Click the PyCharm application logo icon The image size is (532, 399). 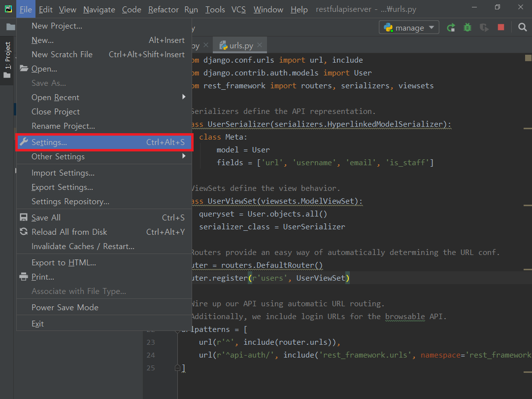tap(8, 9)
